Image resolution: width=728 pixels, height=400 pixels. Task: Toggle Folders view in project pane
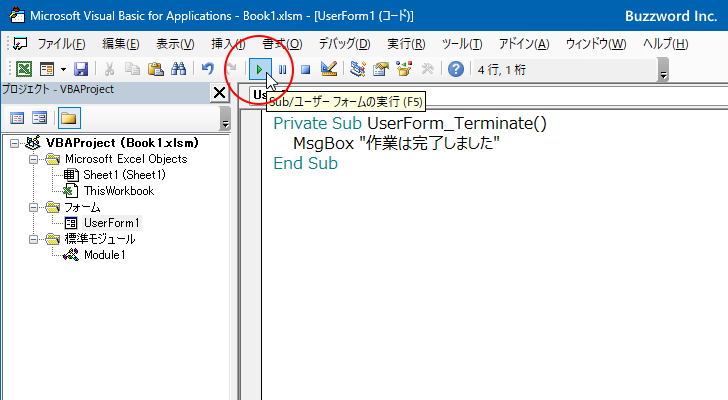point(69,118)
